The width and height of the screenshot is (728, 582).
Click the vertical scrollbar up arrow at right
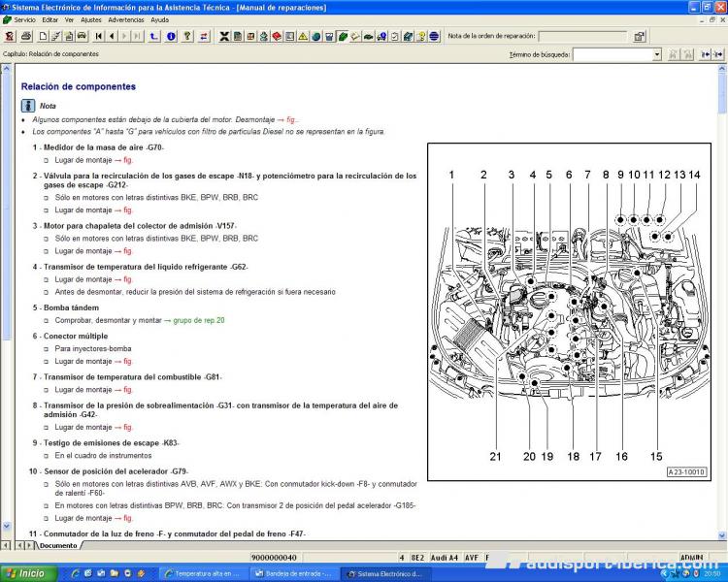(722, 69)
